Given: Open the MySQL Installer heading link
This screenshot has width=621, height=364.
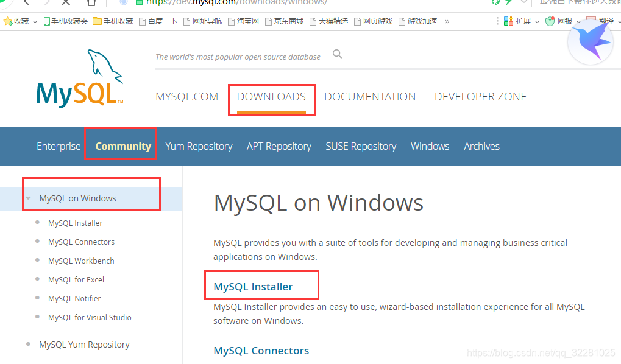Looking at the screenshot, I should 253,287.
